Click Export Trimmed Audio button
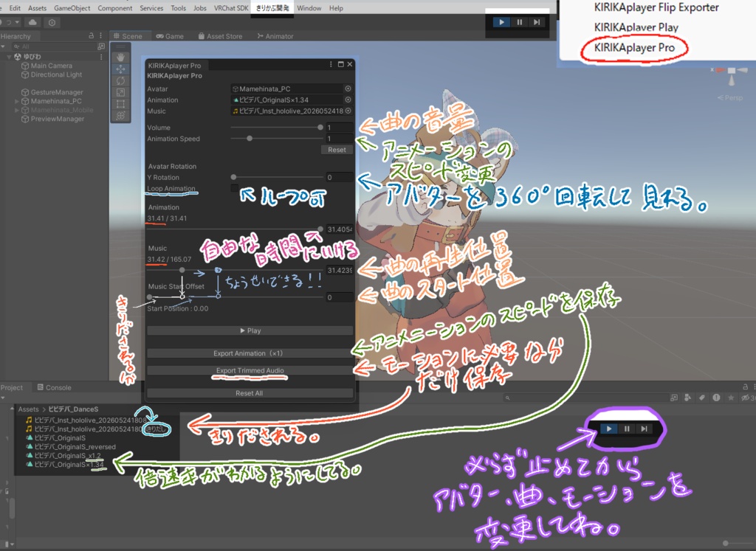 click(x=250, y=370)
